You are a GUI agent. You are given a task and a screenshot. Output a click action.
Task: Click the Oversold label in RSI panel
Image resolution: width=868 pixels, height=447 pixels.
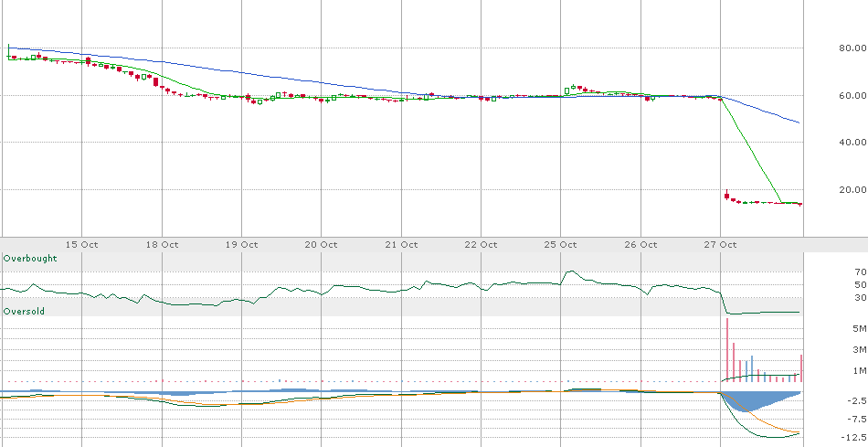pos(24,312)
